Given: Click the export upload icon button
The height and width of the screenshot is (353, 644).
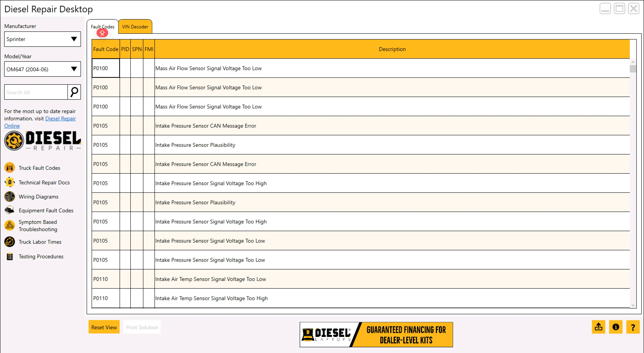Looking at the screenshot, I should 598,327.
